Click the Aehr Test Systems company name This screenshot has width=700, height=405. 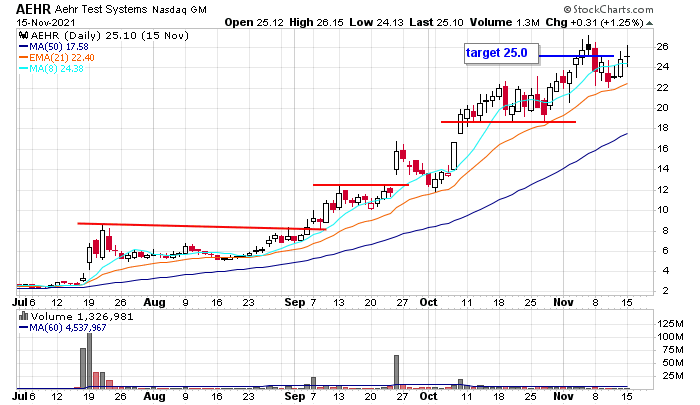coord(101,9)
